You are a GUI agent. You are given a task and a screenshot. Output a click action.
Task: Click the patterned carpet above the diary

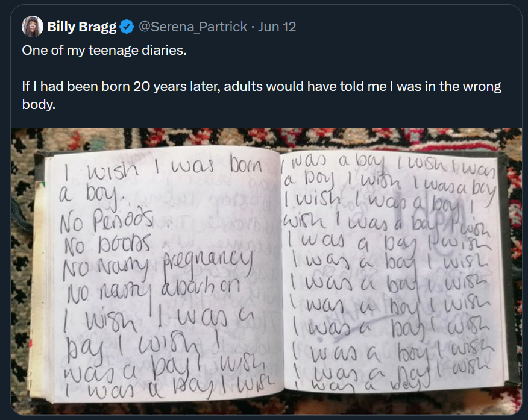click(266, 138)
